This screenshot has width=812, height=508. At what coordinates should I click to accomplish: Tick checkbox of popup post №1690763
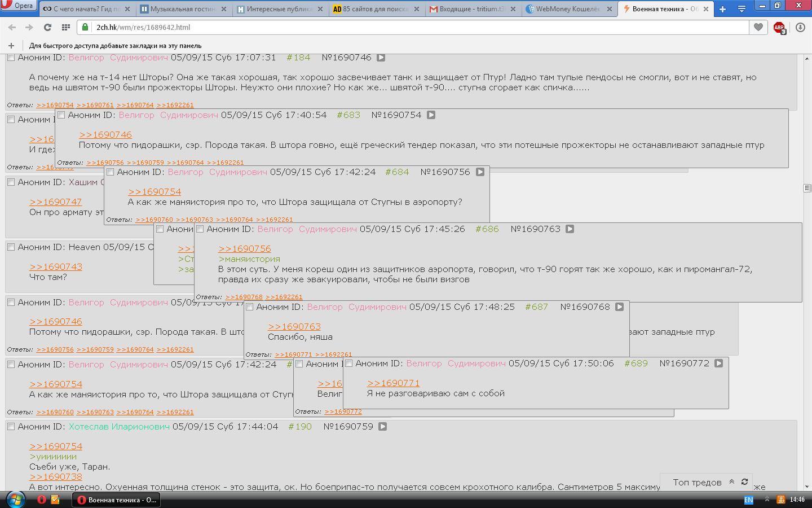click(x=200, y=229)
